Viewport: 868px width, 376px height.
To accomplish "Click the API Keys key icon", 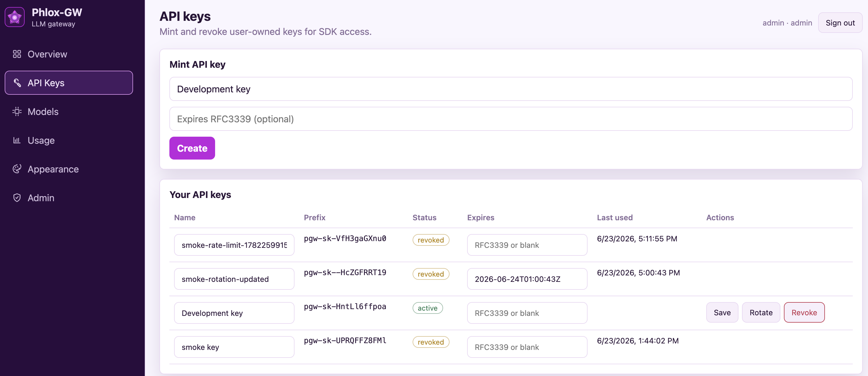I will click(x=17, y=83).
